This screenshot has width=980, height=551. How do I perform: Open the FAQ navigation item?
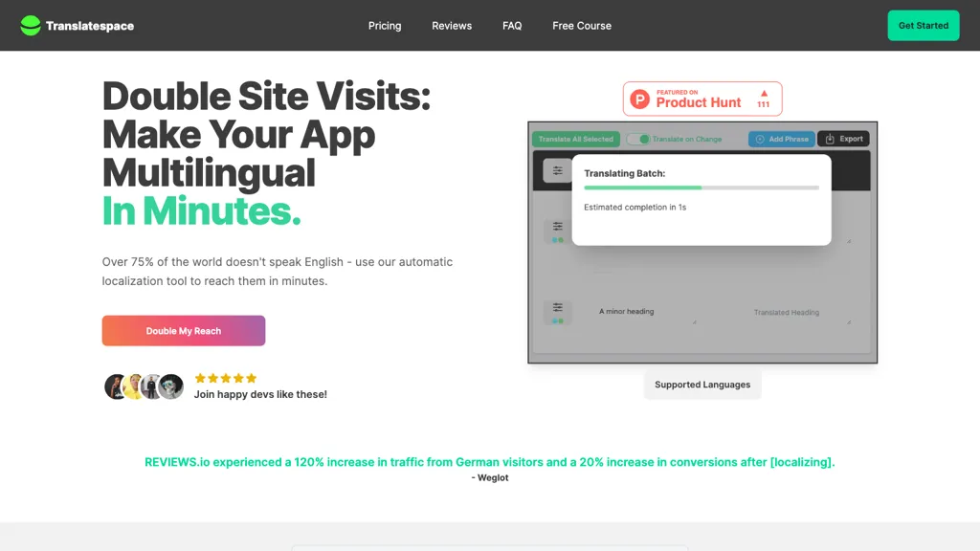click(x=512, y=26)
